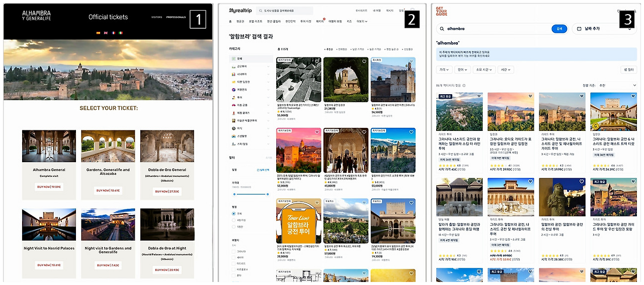Image resolution: width=644 pixels, height=285 pixels.
Task: Favorite the 21,385원 myrealtrip card with heart
Action: [x=364, y=61]
